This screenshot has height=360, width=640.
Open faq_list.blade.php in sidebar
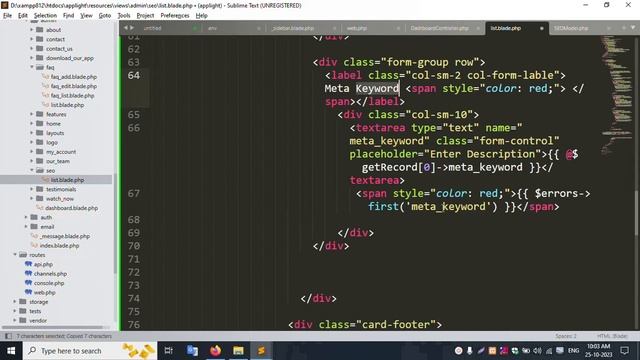pyautogui.click(x=72, y=96)
